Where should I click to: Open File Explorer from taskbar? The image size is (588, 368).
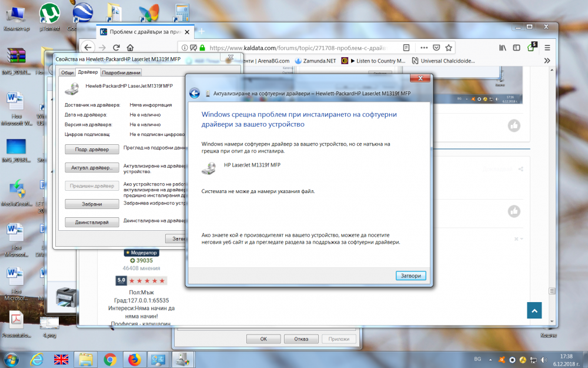point(85,360)
